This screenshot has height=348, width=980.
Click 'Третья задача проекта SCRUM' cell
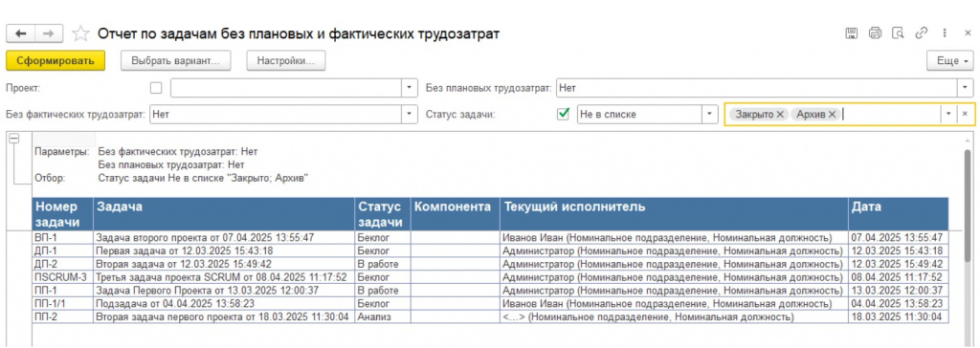(x=224, y=277)
